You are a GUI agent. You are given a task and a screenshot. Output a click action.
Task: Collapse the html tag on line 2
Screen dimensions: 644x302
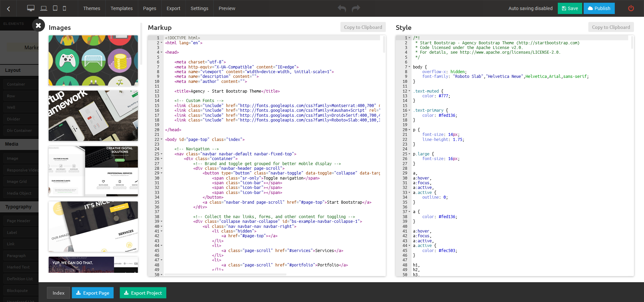[161, 43]
